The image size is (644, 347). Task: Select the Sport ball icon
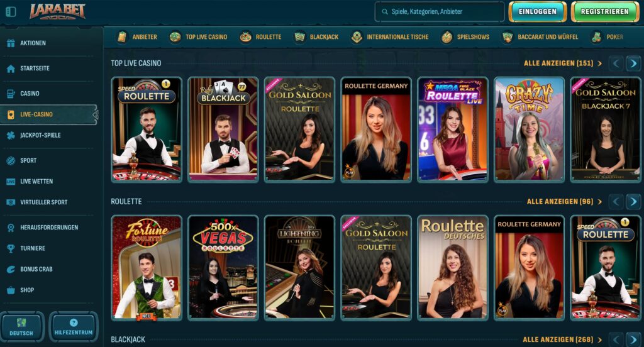click(11, 160)
